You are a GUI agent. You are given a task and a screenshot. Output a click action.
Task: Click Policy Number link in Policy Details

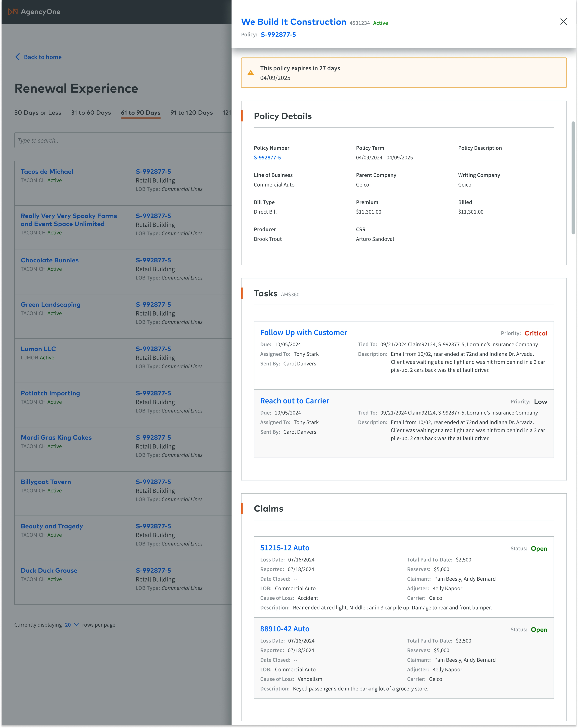click(267, 158)
